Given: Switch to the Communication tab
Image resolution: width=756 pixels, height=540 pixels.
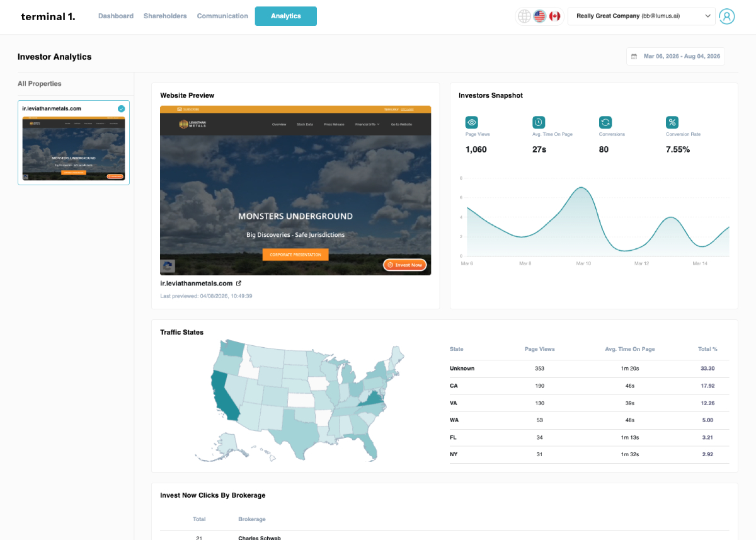Looking at the screenshot, I should [222, 16].
